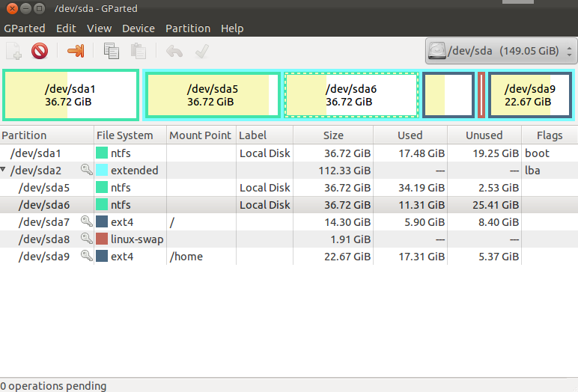
Task: Select the /dev/sda5 row in the partition list
Action: [45, 188]
